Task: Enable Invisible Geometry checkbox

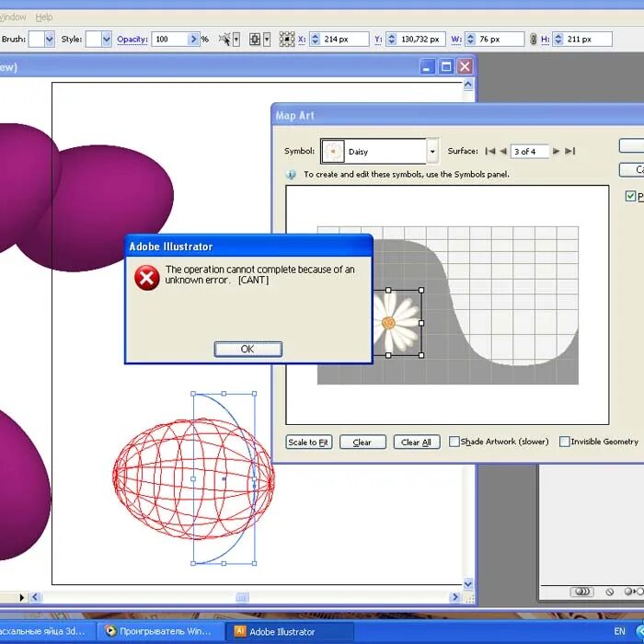Action: [564, 442]
